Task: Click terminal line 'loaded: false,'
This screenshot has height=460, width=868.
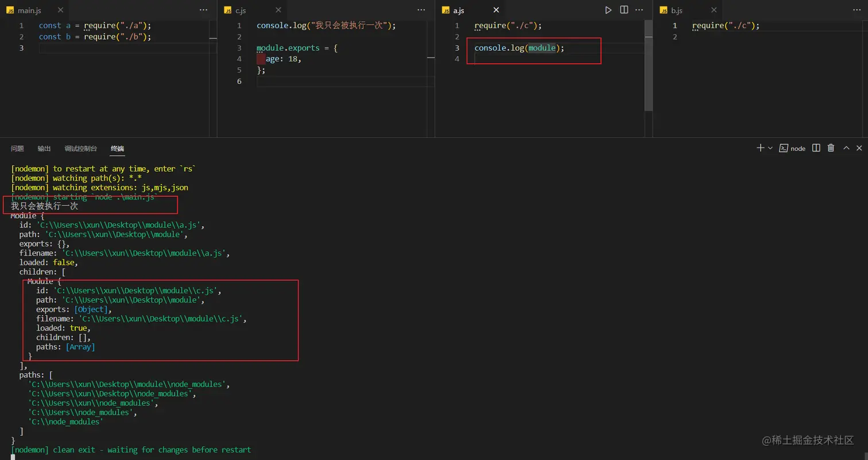Action: (48, 262)
